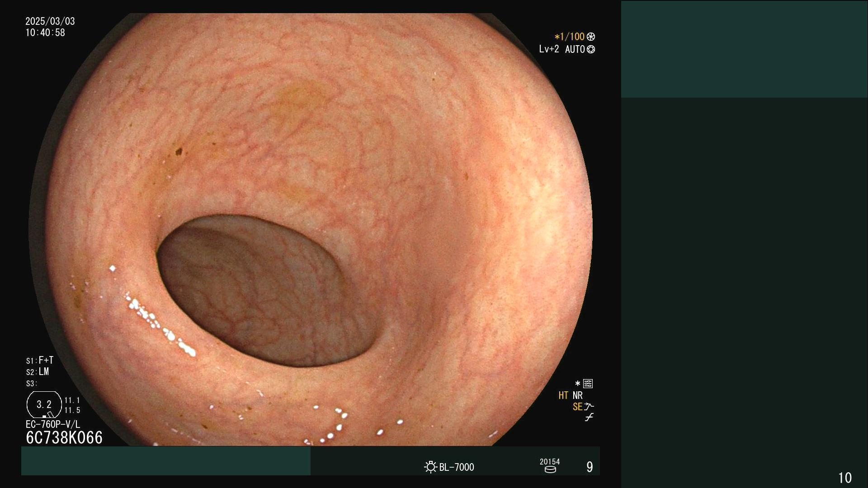Click the scope tip diagram showing 3.2

tap(44, 404)
